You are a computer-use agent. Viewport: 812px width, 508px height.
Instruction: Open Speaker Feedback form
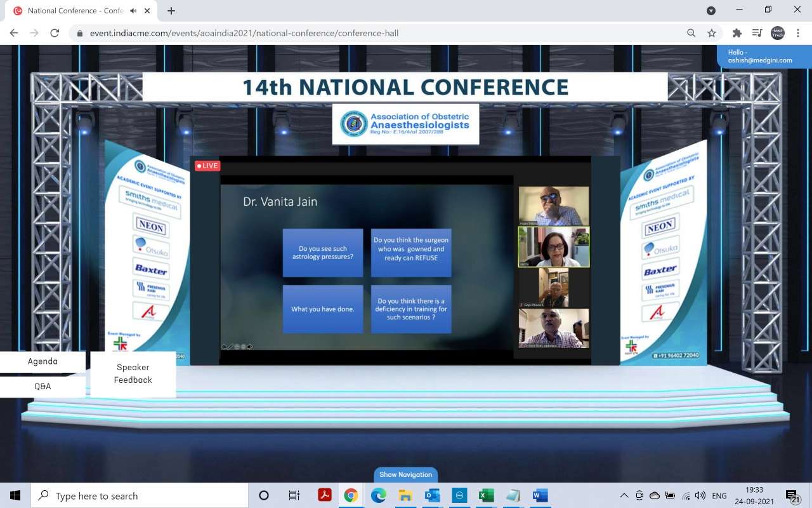coord(133,373)
